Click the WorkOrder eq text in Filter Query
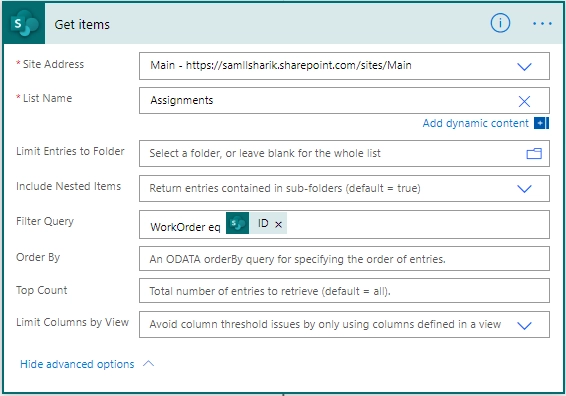 [185, 227]
